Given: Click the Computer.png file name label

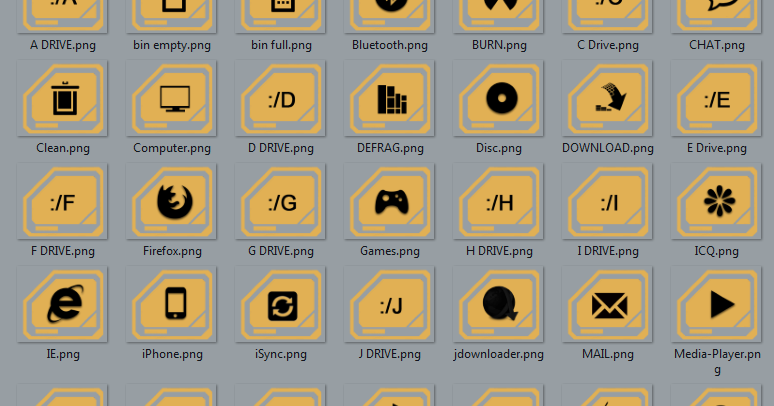Looking at the screenshot, I should click(x=172, y=148).
